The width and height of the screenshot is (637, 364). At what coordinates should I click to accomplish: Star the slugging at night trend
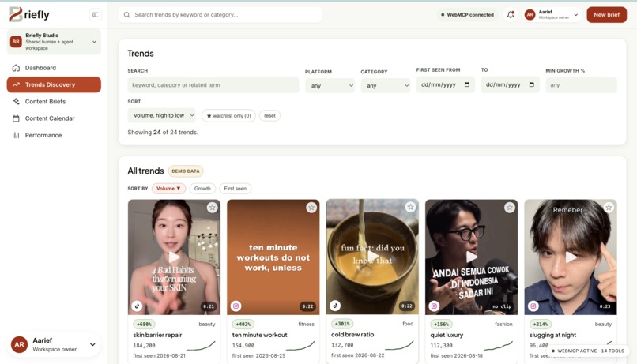click(x=609, y=208)
